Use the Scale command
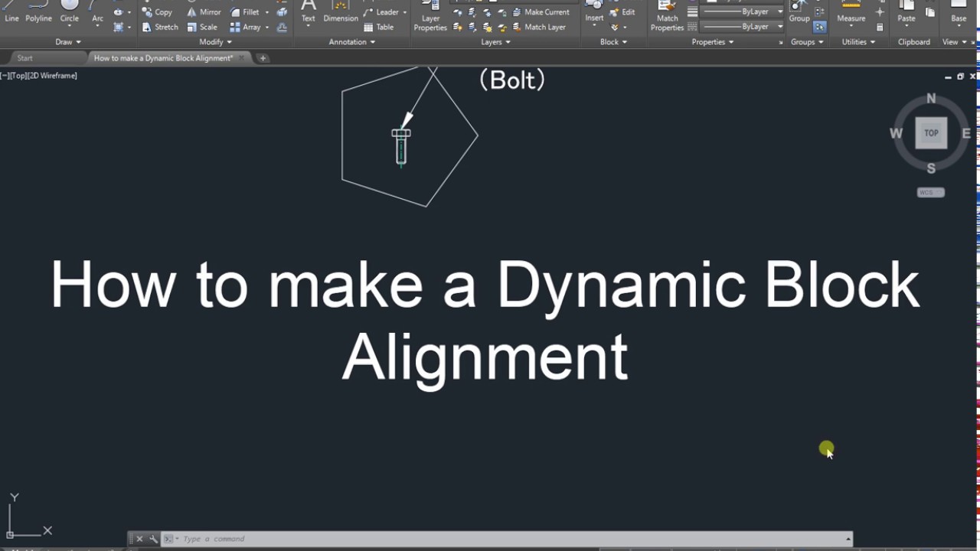 202,27
